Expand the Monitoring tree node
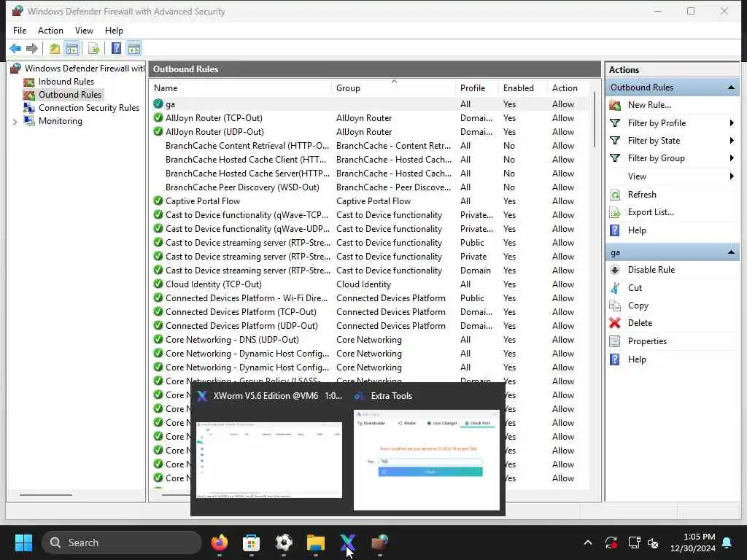Viewport: 747px width, 560px height. click(15, 122)
